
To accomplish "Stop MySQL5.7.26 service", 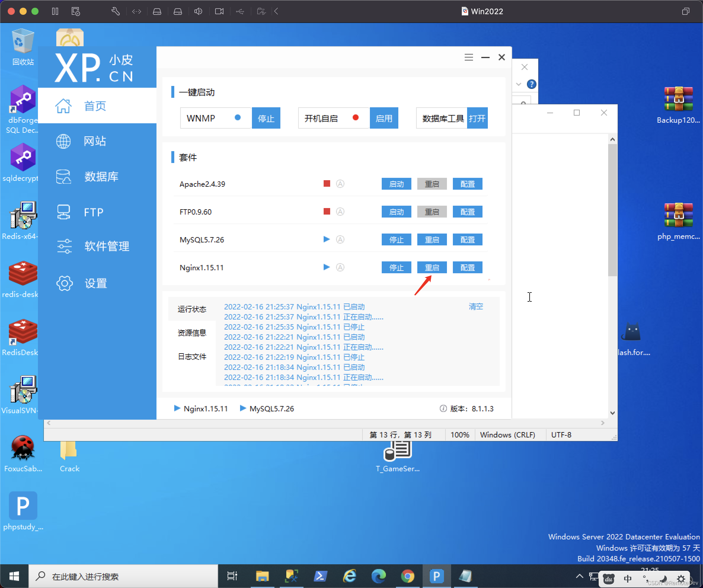I will click(x=396, y=239).
